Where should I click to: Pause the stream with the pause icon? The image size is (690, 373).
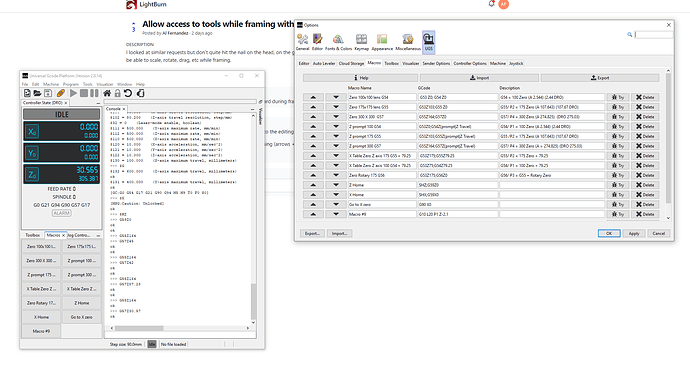pyautogui.click(x=94, y=93)
